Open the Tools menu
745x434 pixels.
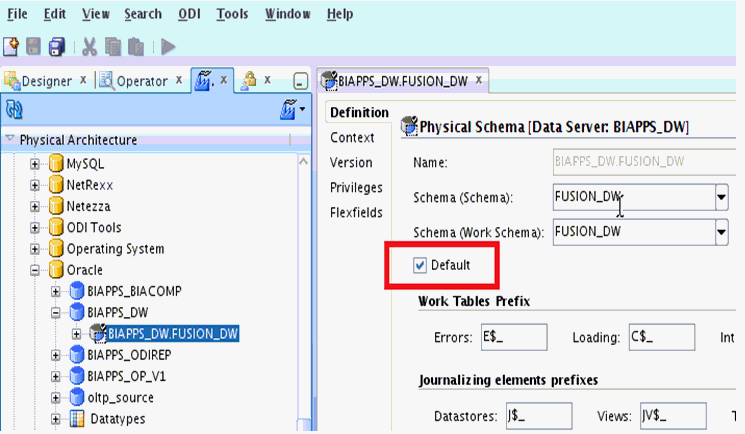[x=232, y=14]
